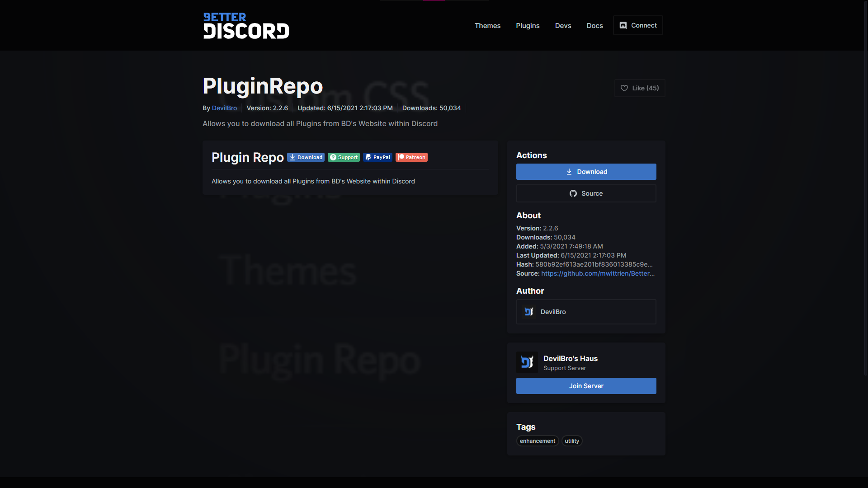This screenshot has width=868, height=488.
Task: Click the DevilBro's Haus server avatar
Action: (527, 362)
